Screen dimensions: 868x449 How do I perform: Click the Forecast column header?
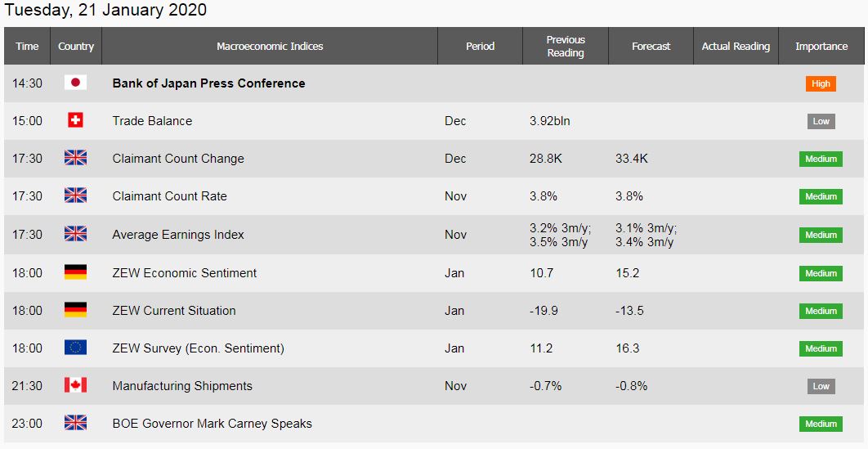pos(651,47)
